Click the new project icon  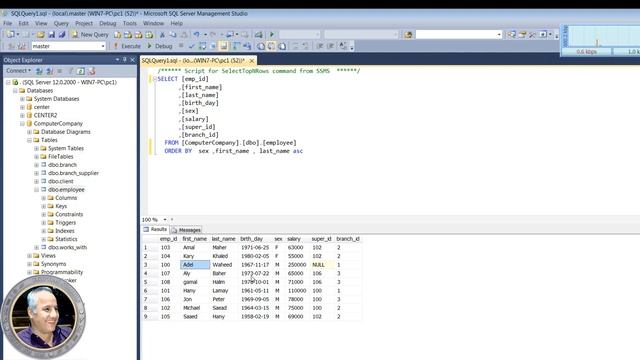click(x=11, y=35)
